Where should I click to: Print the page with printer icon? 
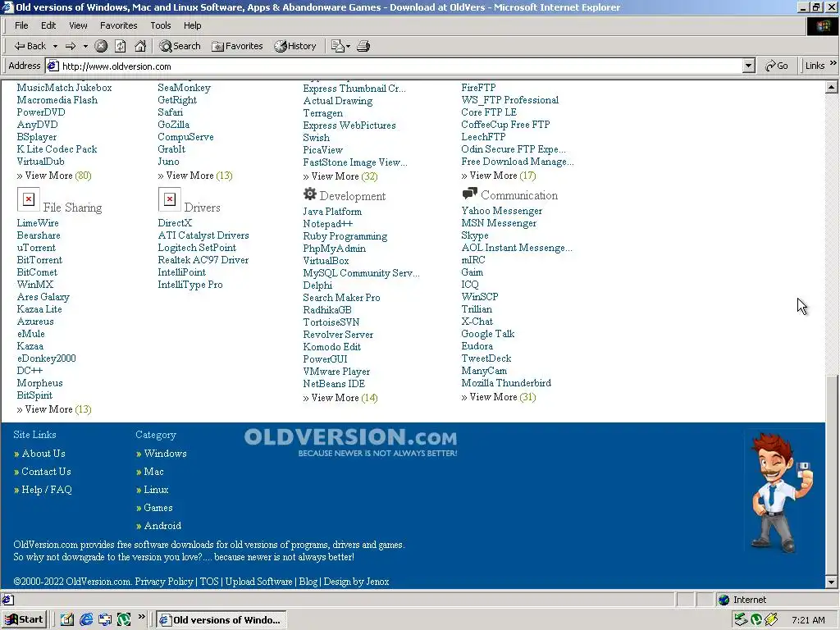click(363, 46)
